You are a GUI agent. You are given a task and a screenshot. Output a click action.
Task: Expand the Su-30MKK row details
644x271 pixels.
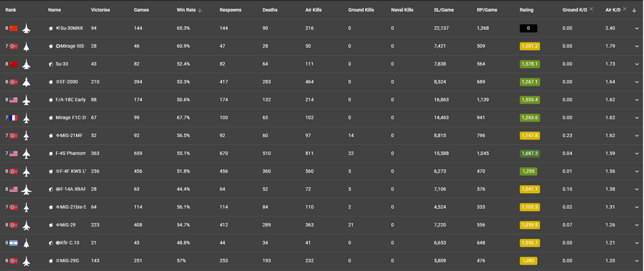636,29
